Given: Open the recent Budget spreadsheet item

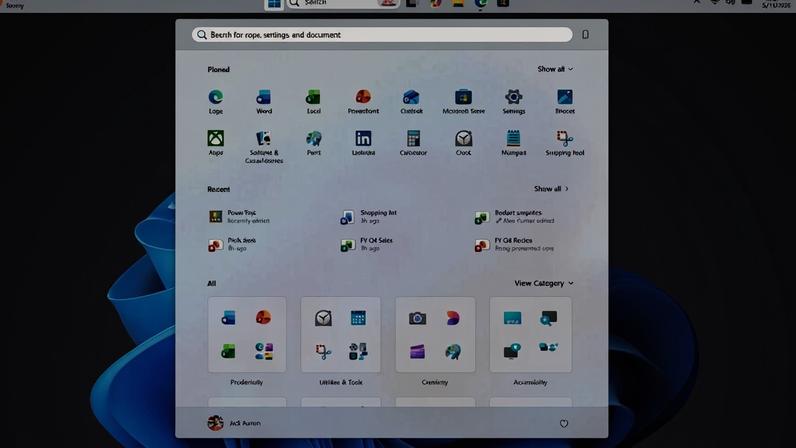Looking at the screenshot, I should [x=515, y=217].
